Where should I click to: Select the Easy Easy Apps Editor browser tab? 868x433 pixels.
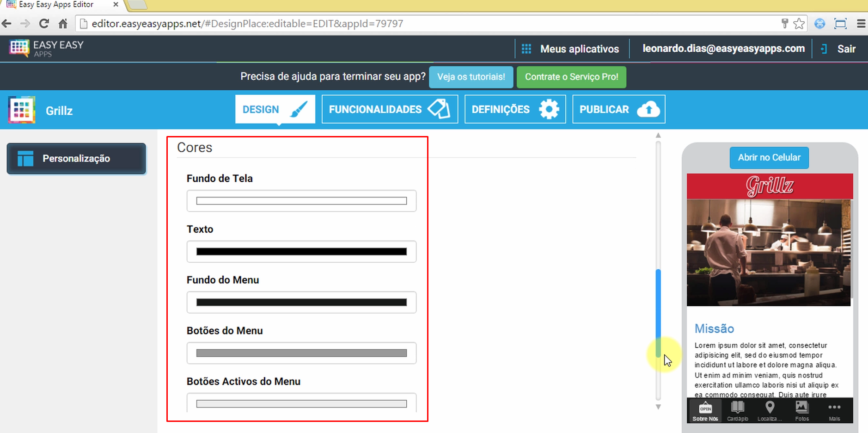(60, 5)
